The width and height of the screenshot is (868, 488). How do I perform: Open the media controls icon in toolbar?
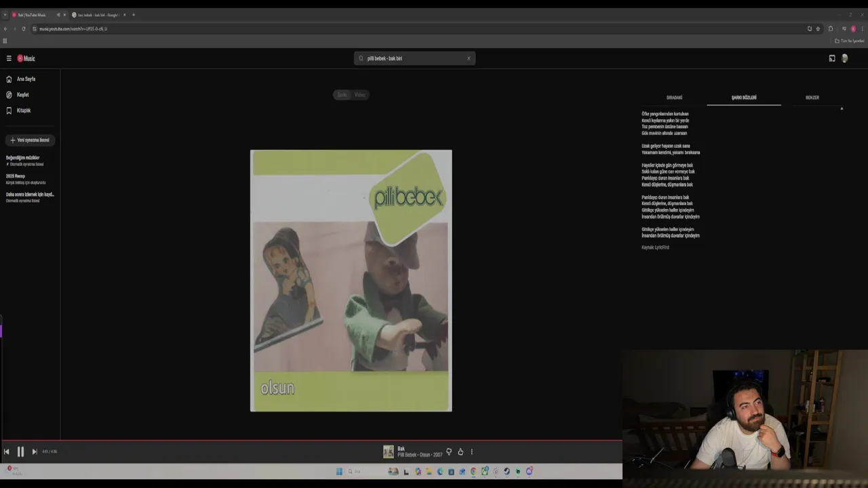(x=844, y=29)
